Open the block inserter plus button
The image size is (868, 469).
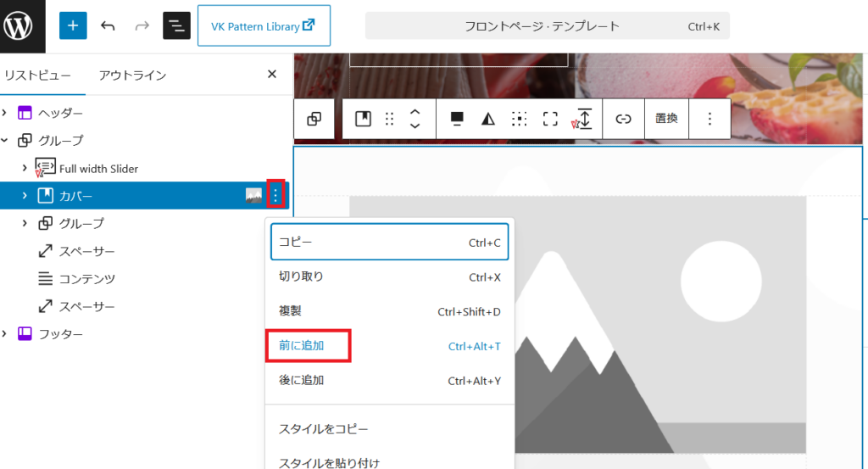tap(73, 25)
